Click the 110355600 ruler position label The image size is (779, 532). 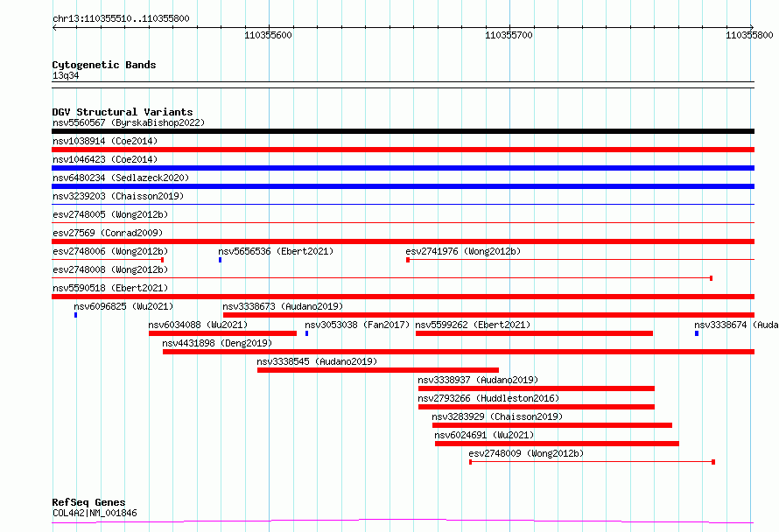coord(268,35)
